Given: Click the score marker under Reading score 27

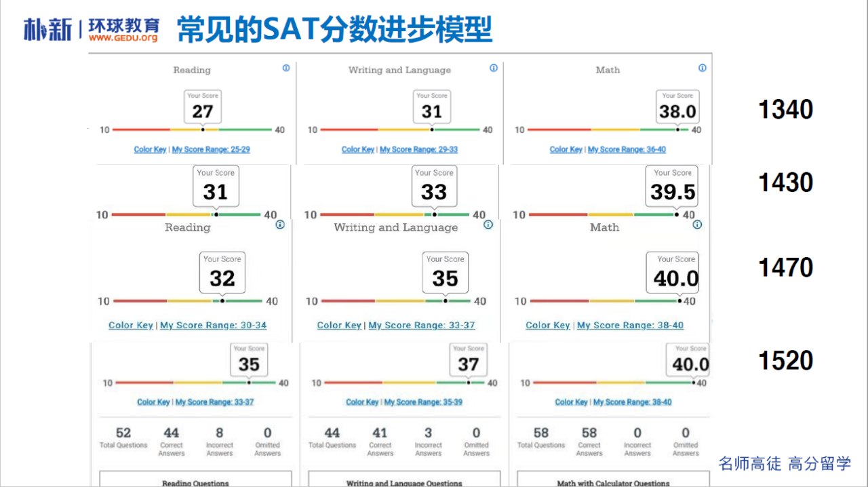Looking at the screenshot, I should (203, 130).
